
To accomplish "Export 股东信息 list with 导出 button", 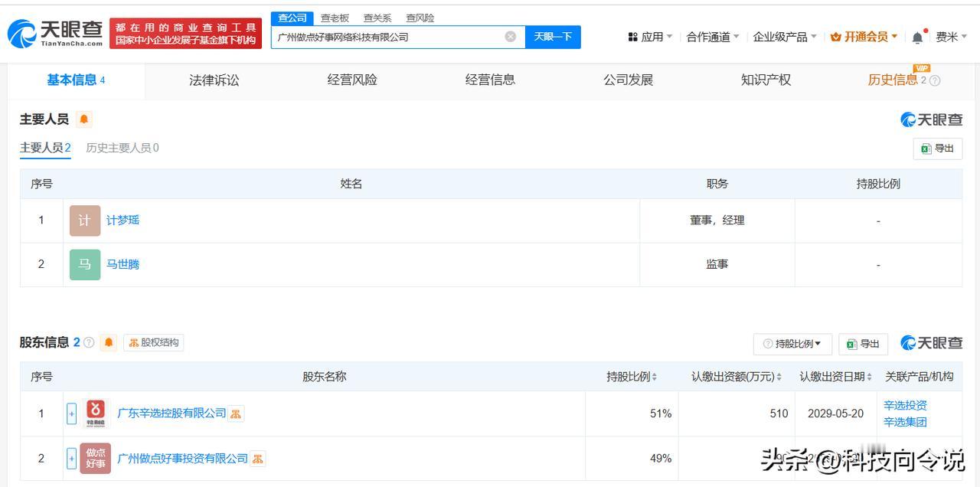I will (863, 344).
